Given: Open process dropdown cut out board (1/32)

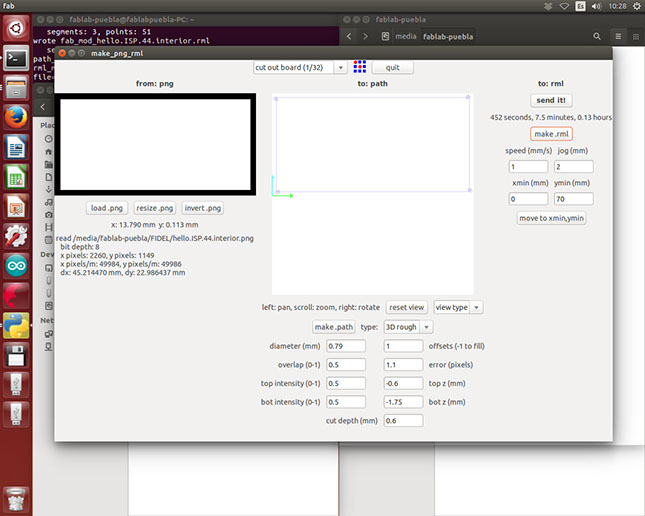Looking at the screenshot, I should (x=300, y=67).
